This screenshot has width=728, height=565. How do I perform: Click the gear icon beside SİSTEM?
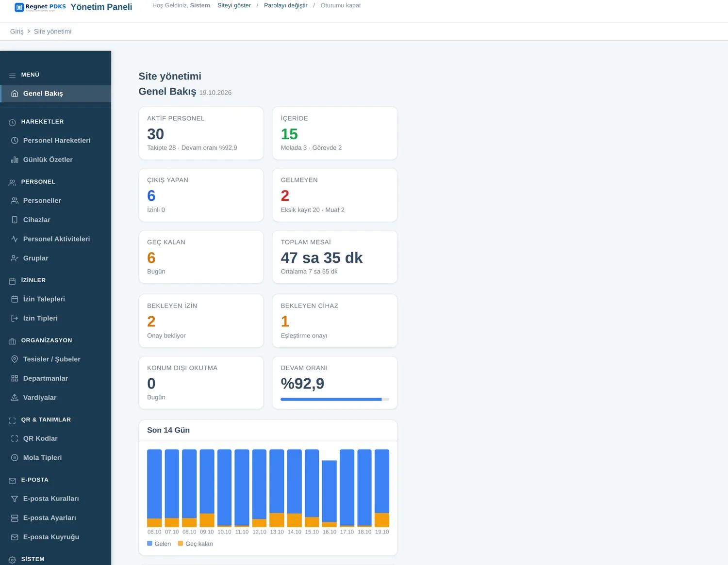tap(12, 560)
